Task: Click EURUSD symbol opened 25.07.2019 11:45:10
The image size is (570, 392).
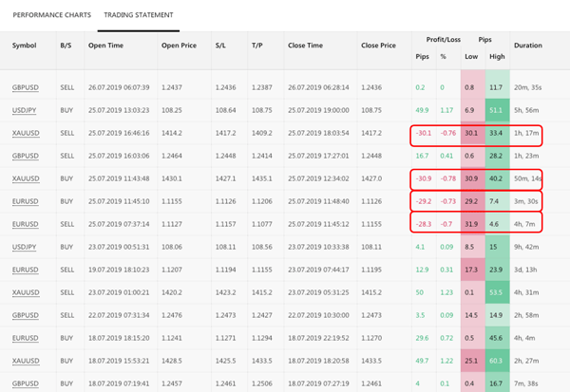Action: point(27,202)
